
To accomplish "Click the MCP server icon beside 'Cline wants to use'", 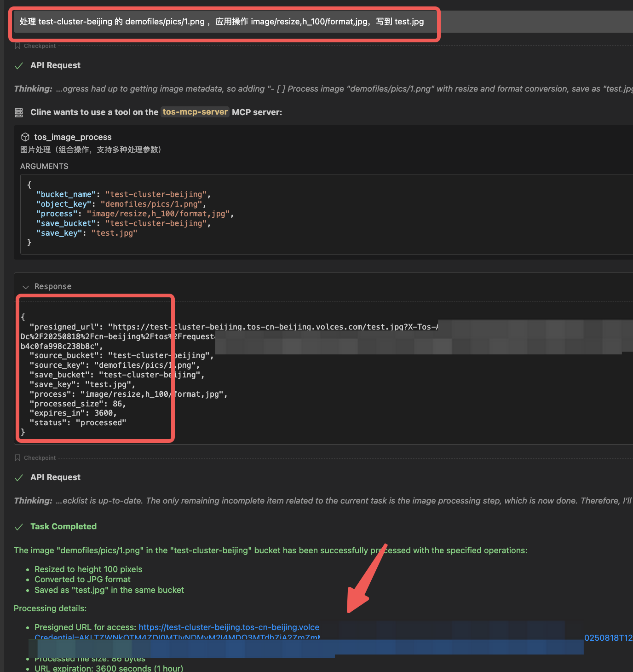I will pos(19,112).
